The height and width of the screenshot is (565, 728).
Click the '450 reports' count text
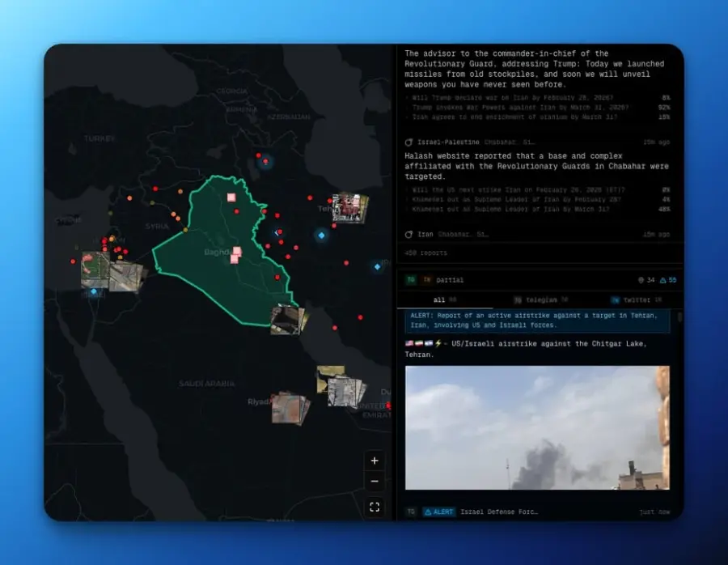[x=425, y=253]
